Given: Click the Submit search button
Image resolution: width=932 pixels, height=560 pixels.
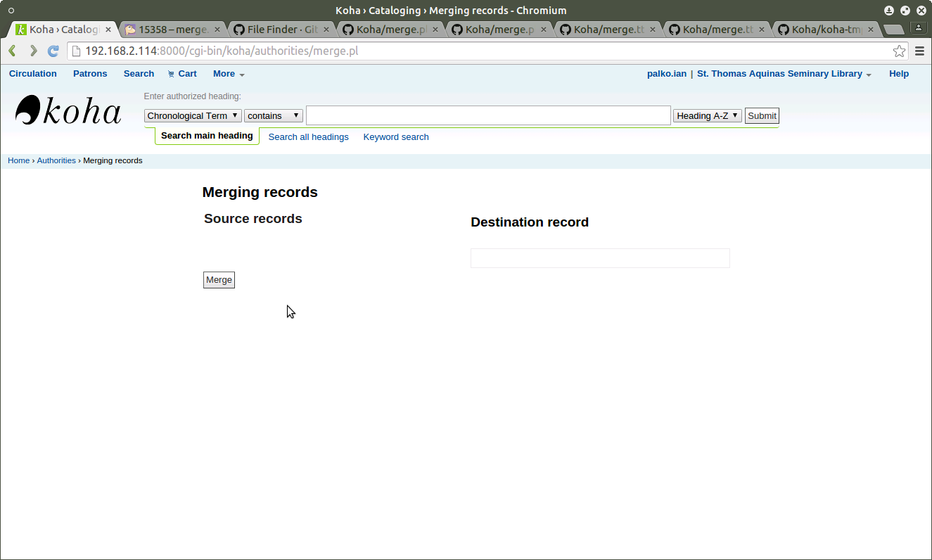Looking at the screenshot, I should (762, 116).
